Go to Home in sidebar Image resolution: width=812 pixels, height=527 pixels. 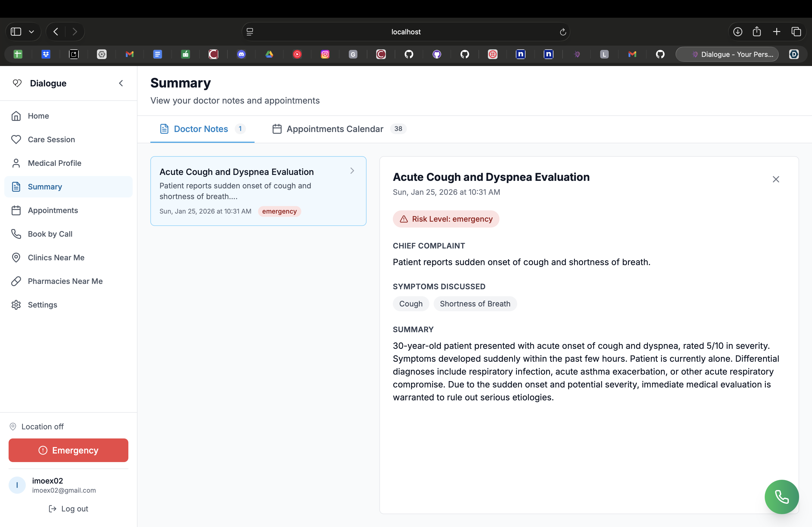point(38,116)
